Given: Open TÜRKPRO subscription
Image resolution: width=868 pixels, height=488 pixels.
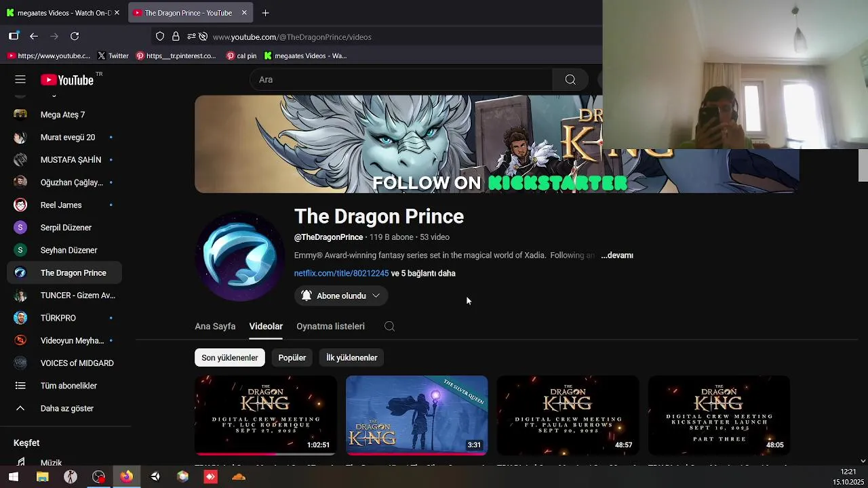Looking at the screenshot, I should tap(64, 318).
